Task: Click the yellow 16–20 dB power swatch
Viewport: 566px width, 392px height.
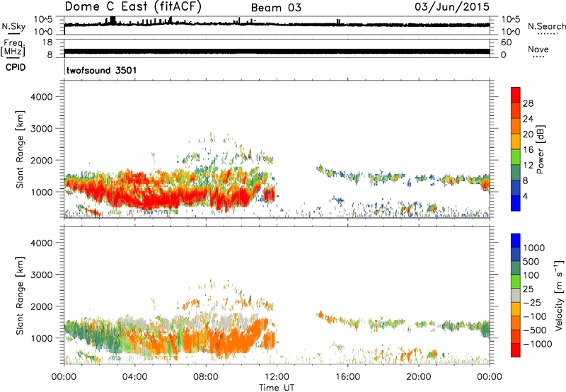Action: click(x=516, y=142)
